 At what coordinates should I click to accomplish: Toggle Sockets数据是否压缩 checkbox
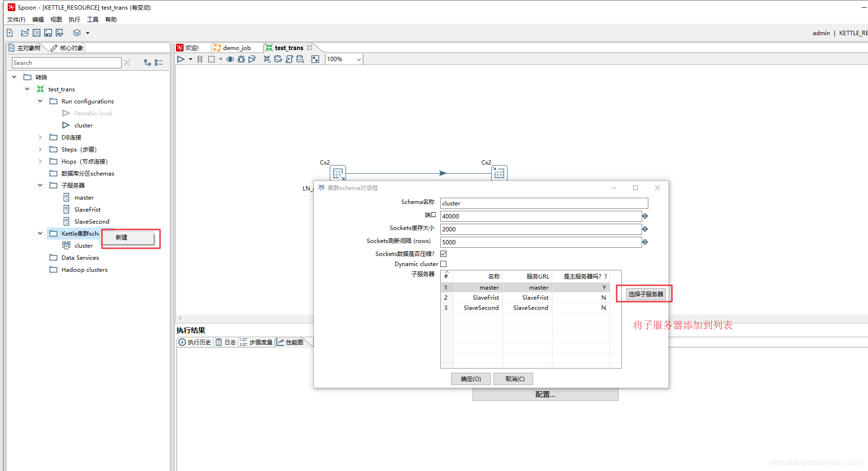(x=444, y=254)
